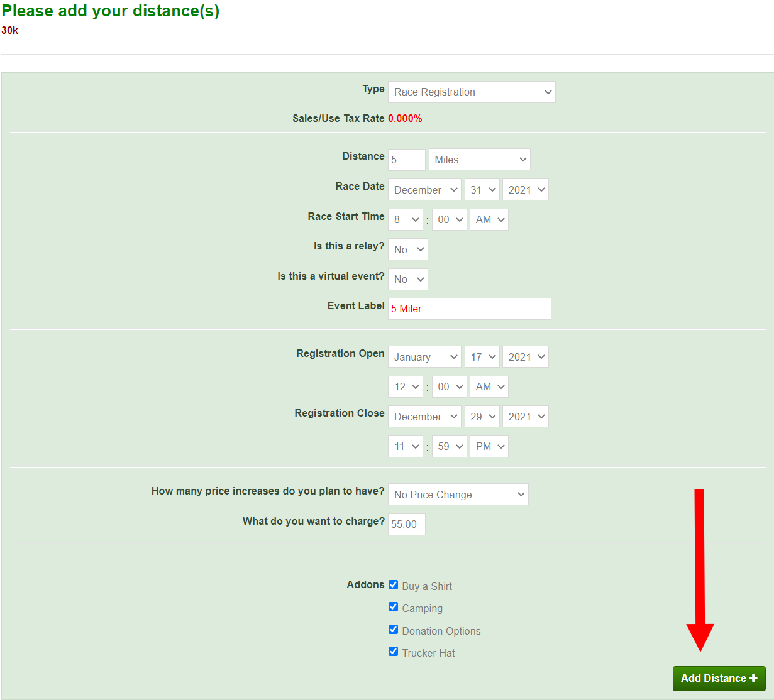Viewport: 774px width, 700px height.
Task: Disable the Trucker Hat addon
Action: (394, 652)
